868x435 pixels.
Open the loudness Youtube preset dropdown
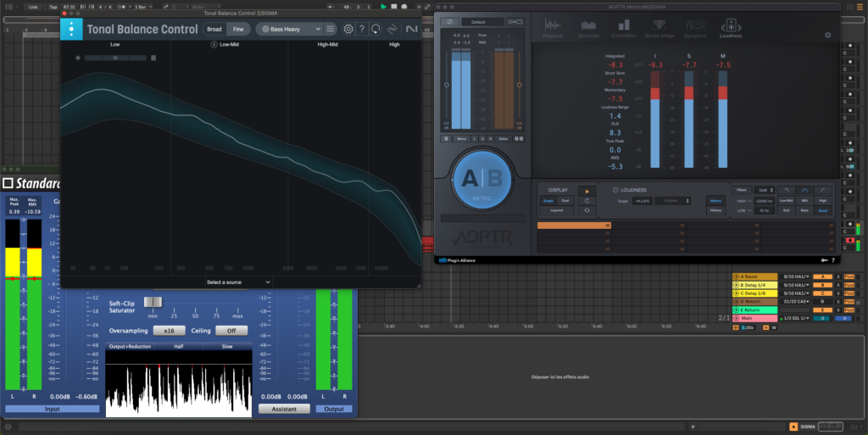point(672,201)
